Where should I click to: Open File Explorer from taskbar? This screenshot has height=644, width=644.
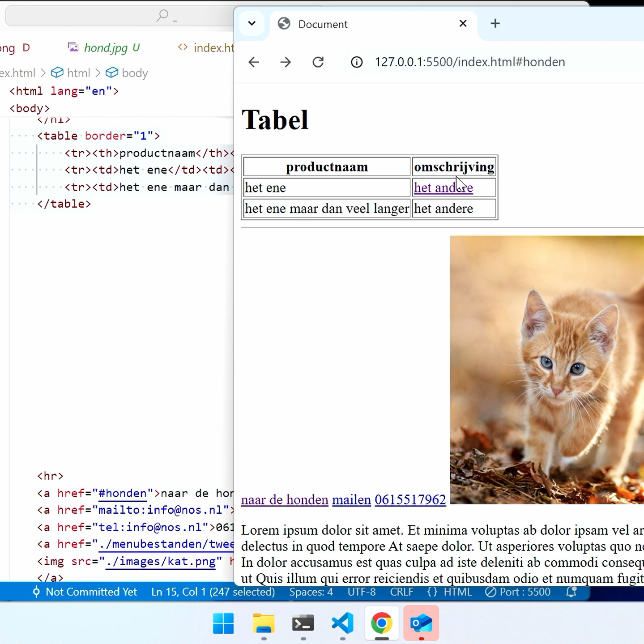[264, 623]
